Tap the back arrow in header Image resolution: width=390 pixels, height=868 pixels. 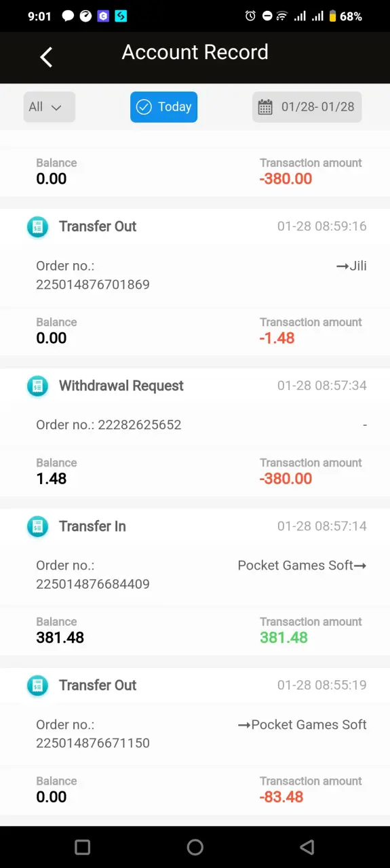[x=46, y=58]
